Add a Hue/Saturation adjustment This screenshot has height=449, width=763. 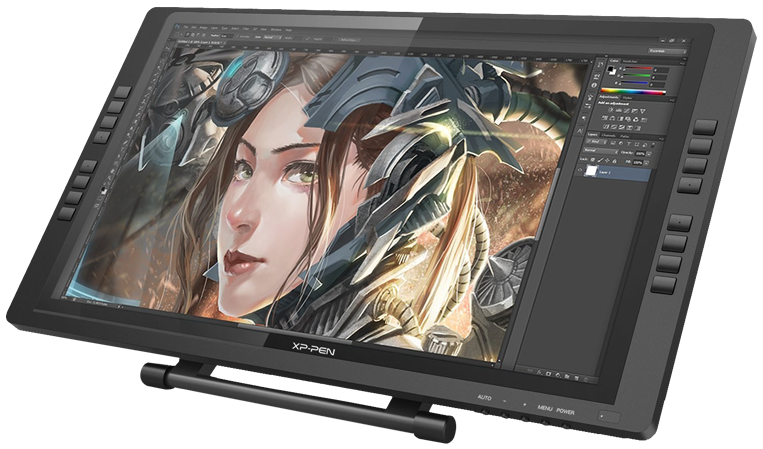pos(604,118)
